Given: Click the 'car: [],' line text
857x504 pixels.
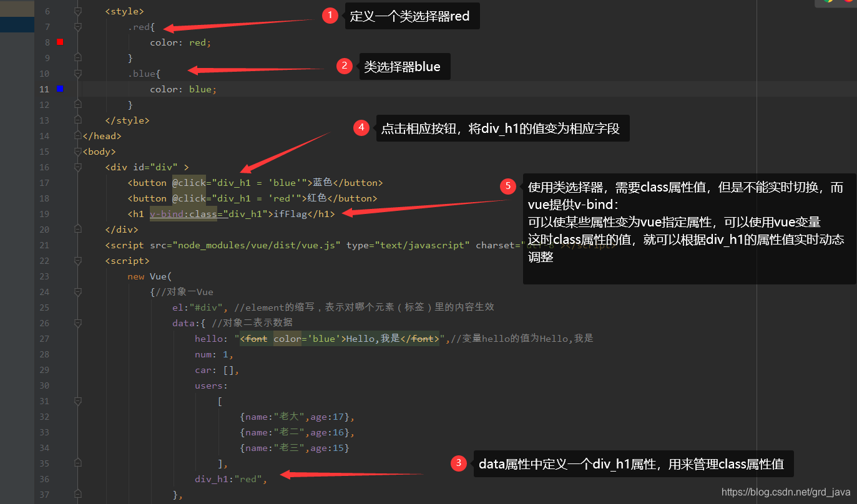Looking at the screenshot, I should 217,370.
